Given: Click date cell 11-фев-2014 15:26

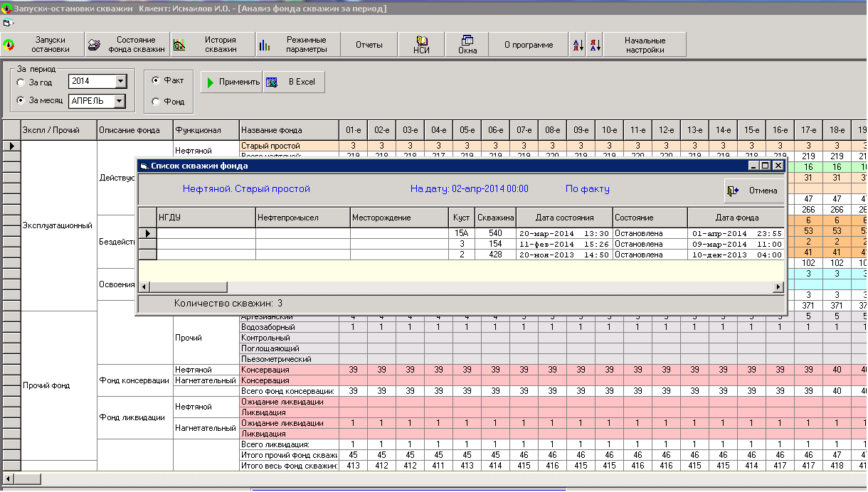Looking at the screenshot, I should (x=564, y=244).
